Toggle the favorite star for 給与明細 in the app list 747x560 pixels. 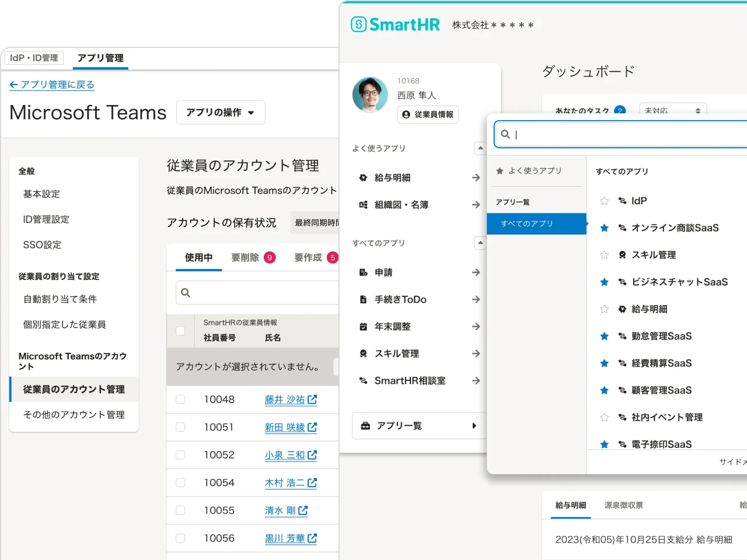tap(605, 309)
